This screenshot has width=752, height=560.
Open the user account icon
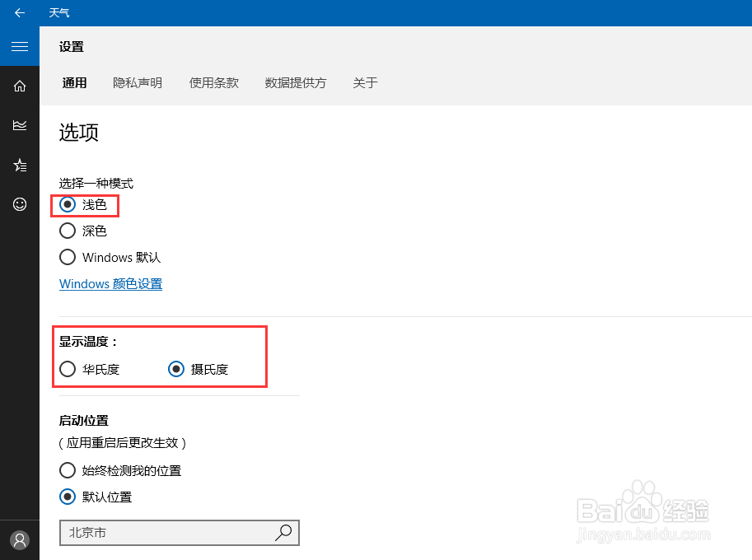[x=20, y=539]
